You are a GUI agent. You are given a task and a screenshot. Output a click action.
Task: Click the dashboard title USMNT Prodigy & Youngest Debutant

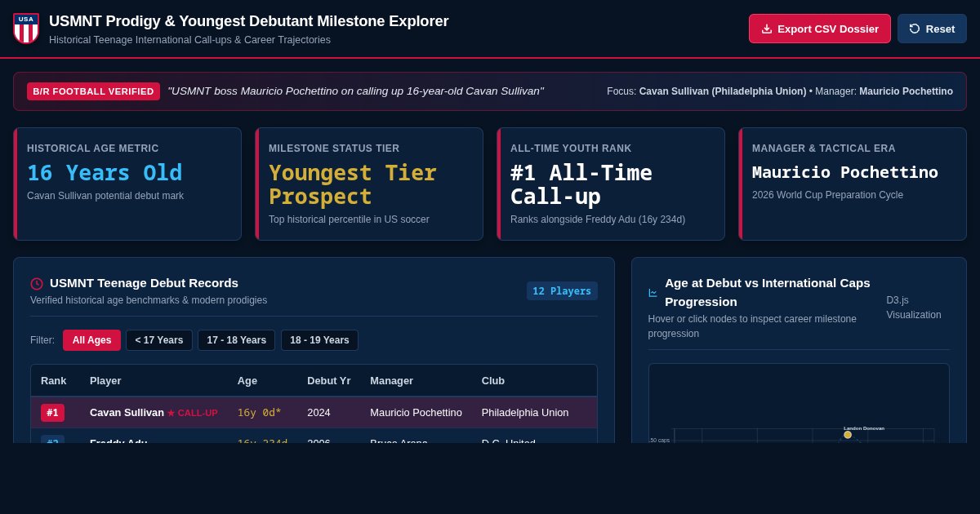click(x=249, y=21)
